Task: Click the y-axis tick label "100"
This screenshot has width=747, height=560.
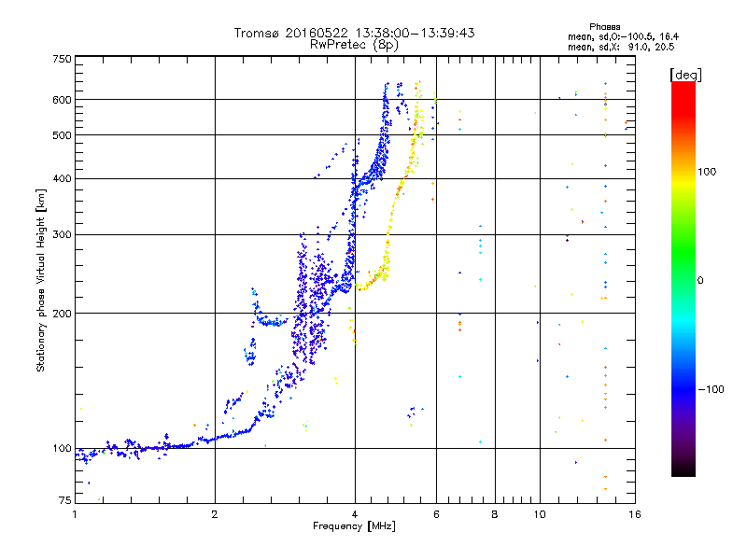Action: pos(62,448)
